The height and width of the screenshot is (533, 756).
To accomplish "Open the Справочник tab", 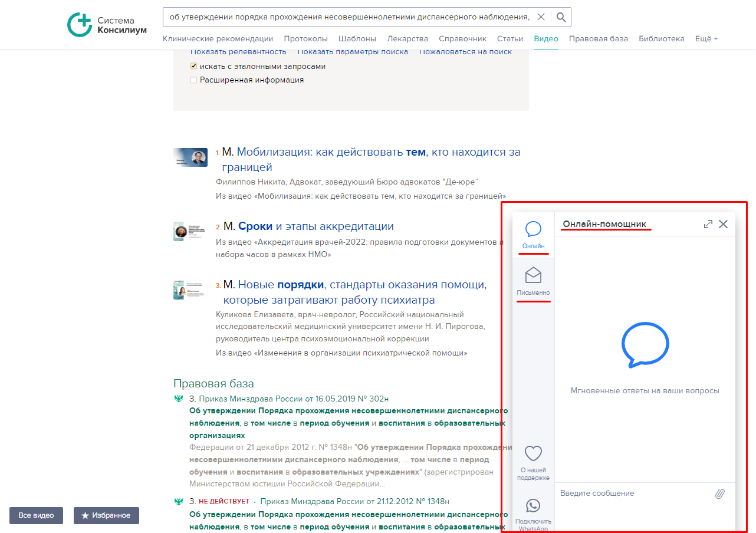I will (x=462, y=39).
